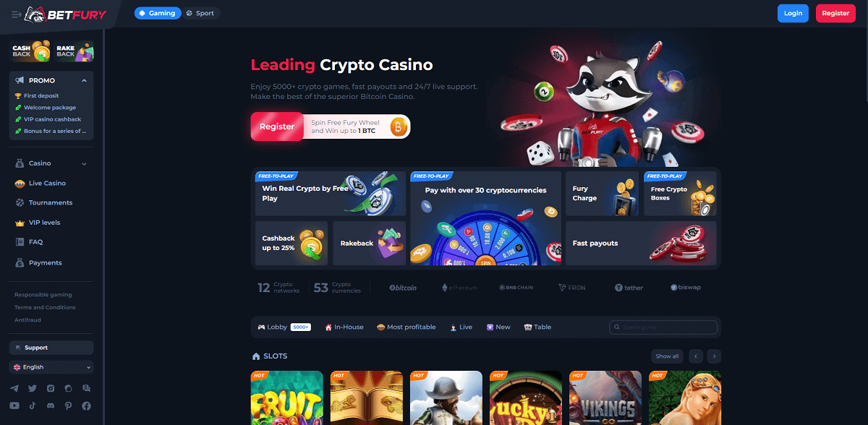
Task: Open the Instagram social icon
Action: 51,388
